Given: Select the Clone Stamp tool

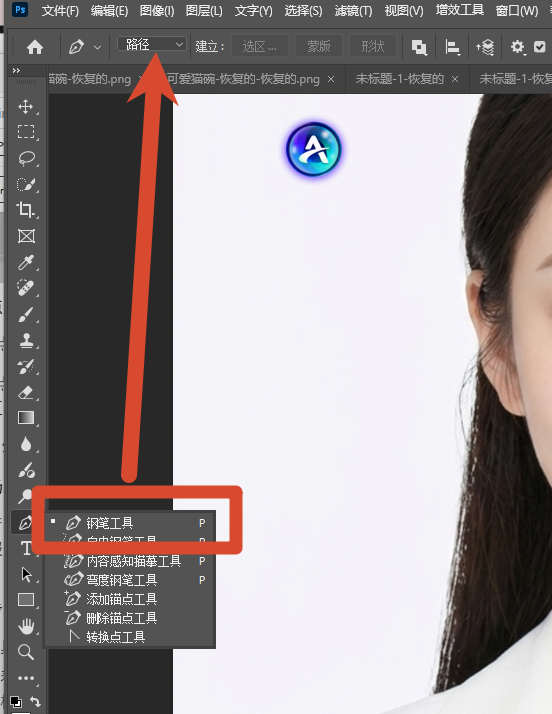Looking at the screenshot, I should 26,341.
